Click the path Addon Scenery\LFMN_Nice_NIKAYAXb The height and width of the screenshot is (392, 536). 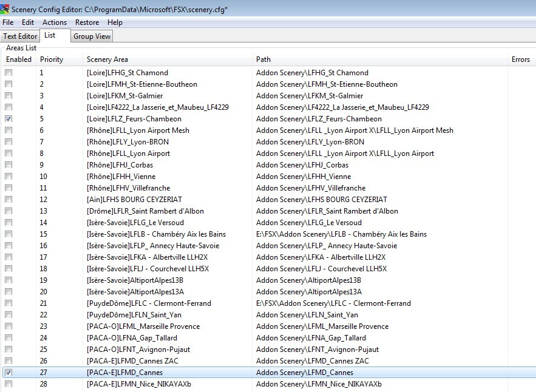pyautogui.click(x=319, y=384)
